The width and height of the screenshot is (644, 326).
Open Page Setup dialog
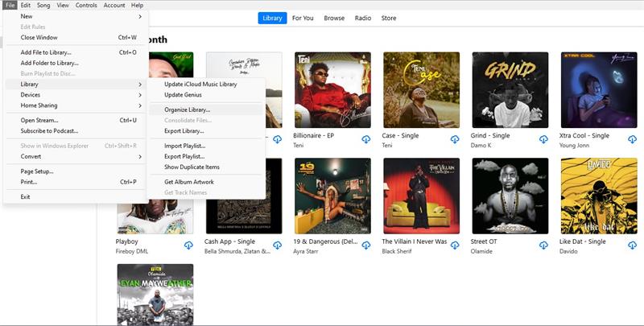[76, 171]
